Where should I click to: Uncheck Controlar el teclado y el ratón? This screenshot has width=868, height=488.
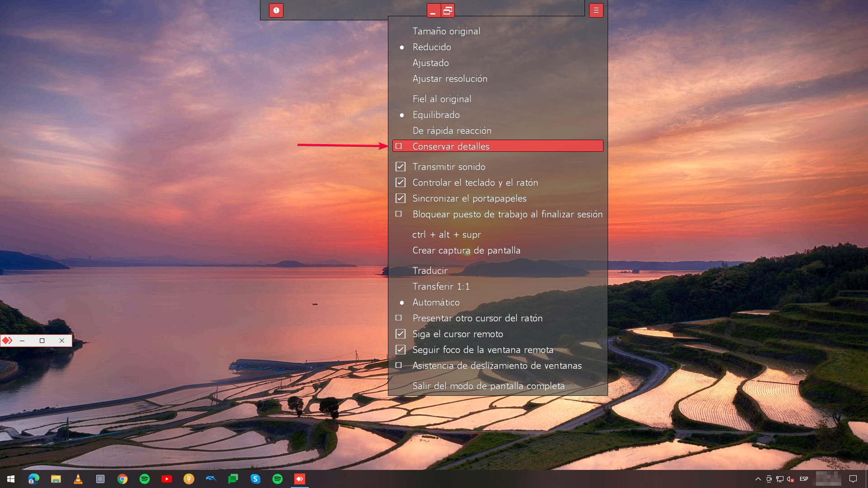pos(401,183)
